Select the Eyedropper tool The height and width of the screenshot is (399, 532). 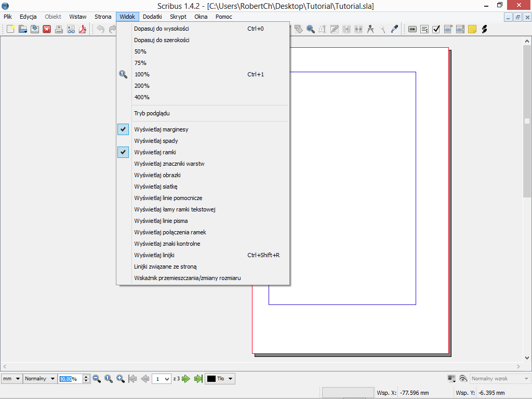[x=394, y=29]
